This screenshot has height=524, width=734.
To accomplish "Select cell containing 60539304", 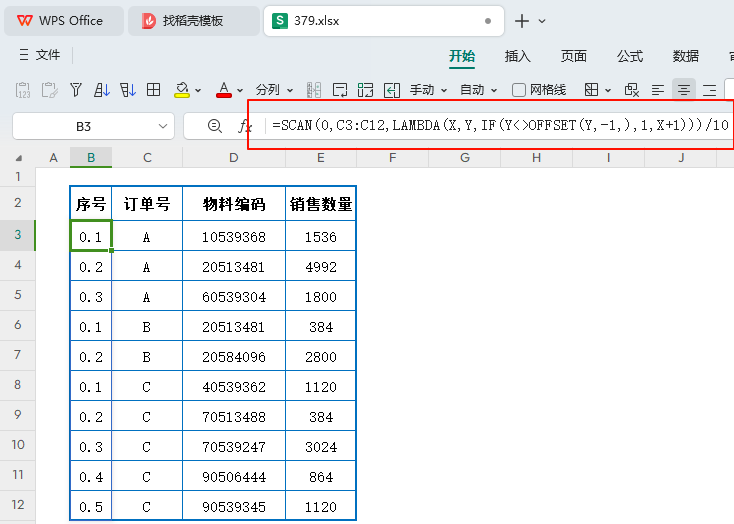I will point(234,297).
